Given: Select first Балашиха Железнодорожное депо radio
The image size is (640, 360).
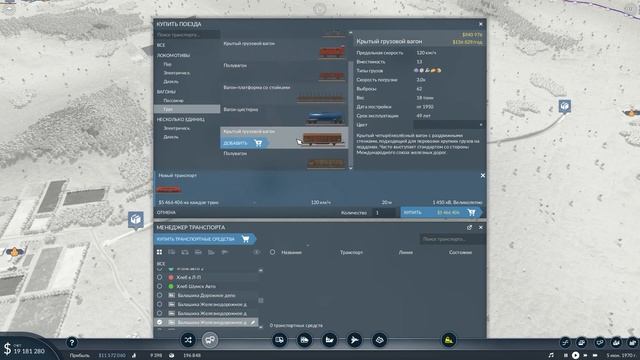Looking at the screenshot, I should point(160,304).
